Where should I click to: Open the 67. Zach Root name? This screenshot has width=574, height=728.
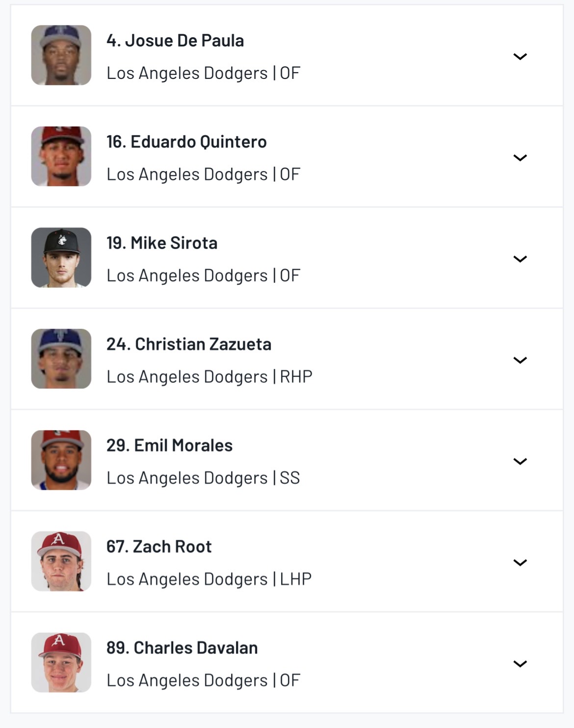pos(159,547)
